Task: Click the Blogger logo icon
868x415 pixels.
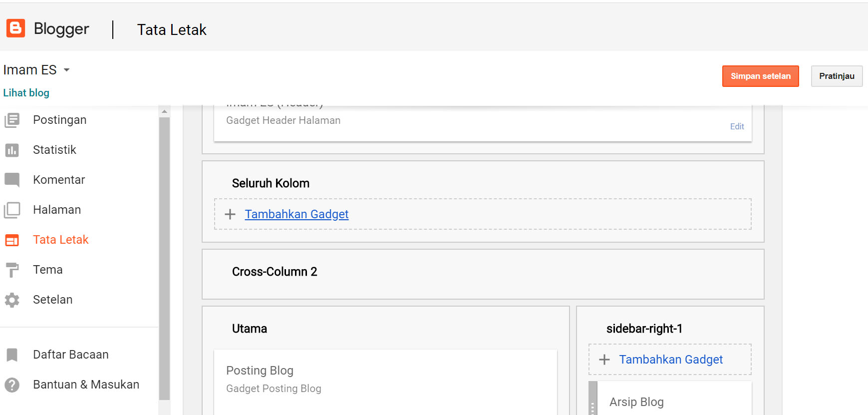Action: pos(15,28)
